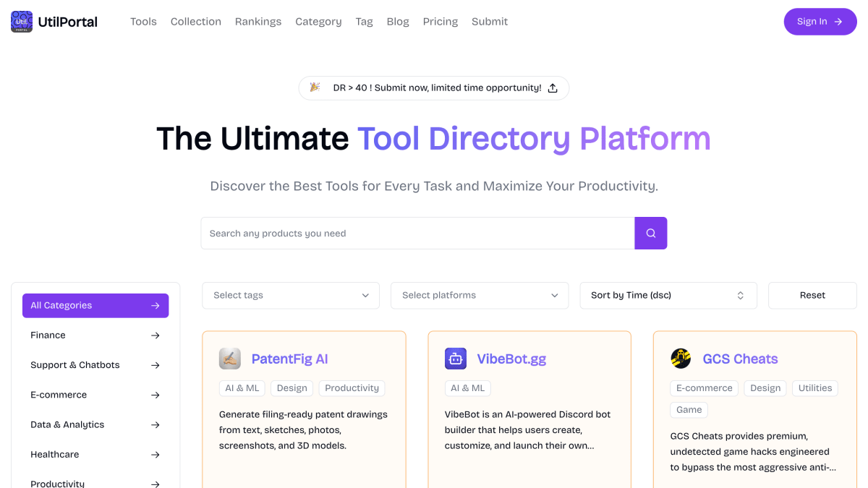Select the All Categories sidebar item
Image resolution: width=868 pixels, height=488 pixels.
click(95, 306)
